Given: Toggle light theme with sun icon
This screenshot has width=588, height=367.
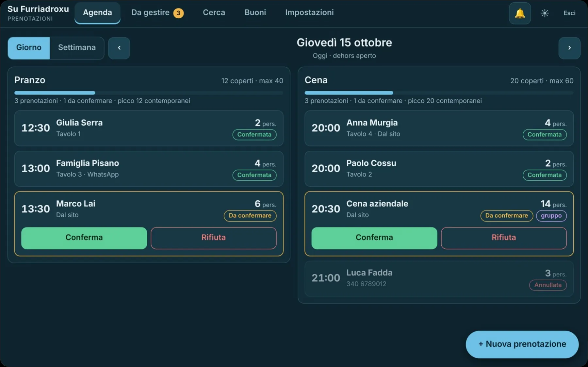Looking at the screenshot, I should 545,13.
